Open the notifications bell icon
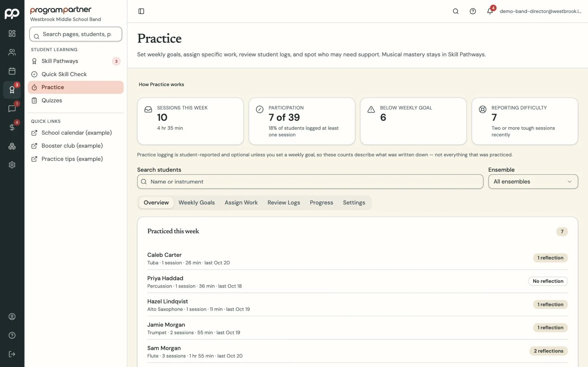 [490, 11]
